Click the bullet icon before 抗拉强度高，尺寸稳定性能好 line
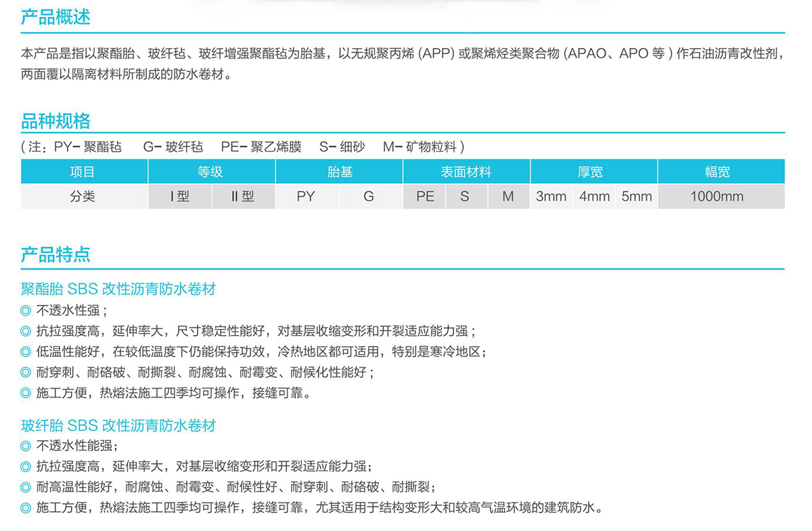This screenshot has width=812, height=531. [26, 331]
